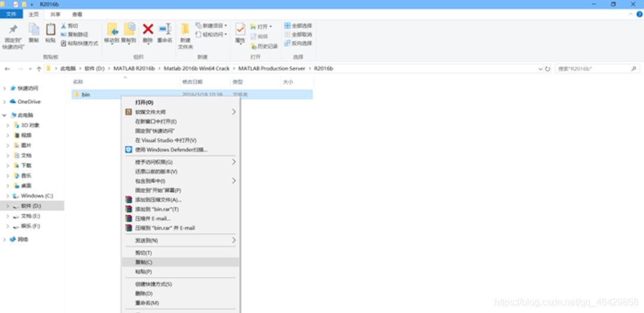This screenshot has height=313, width=644.
Task: Click Invert selection in ribbon
Action: [x=298, y=43]
